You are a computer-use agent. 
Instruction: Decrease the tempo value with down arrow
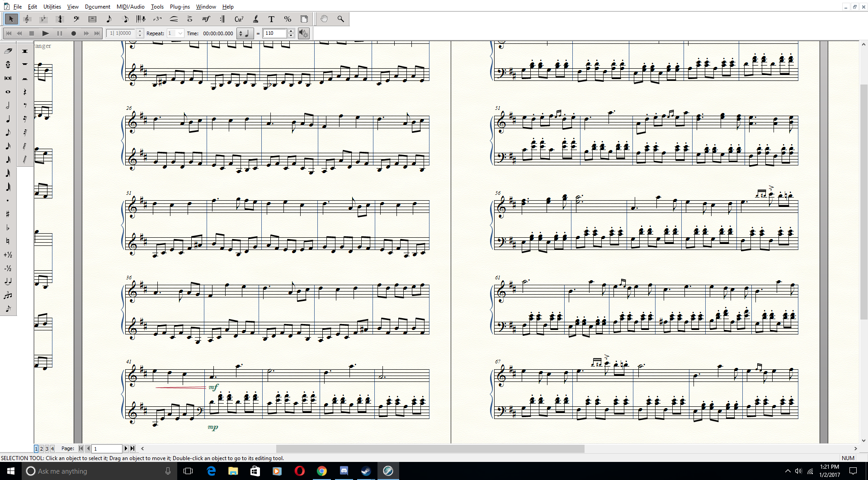(291, 35)
